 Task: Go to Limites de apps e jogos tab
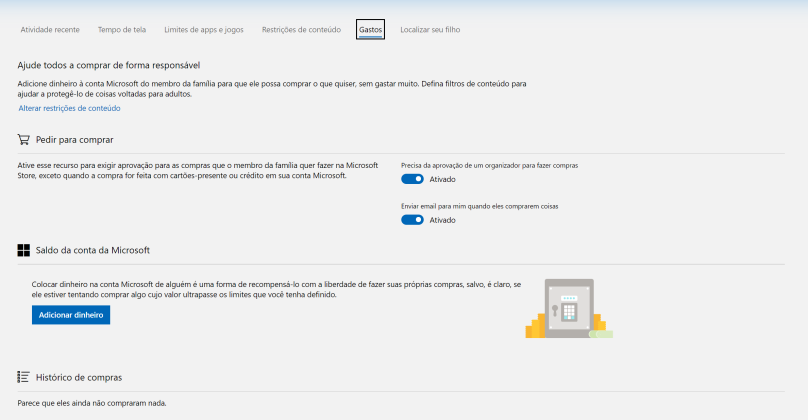[x=204, y=30]
